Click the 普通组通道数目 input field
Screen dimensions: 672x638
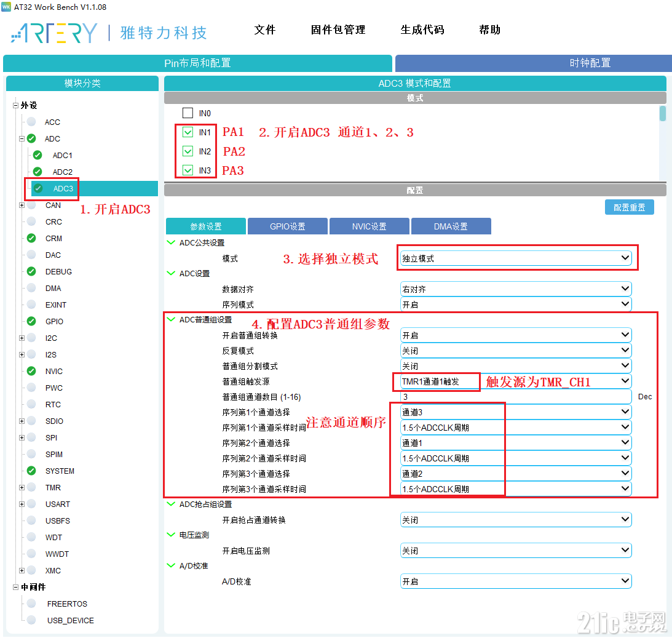click(x=516, y=397)
